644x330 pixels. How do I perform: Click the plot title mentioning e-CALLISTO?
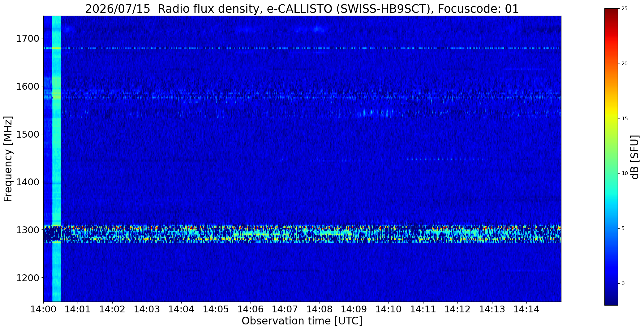coord(302,9)
